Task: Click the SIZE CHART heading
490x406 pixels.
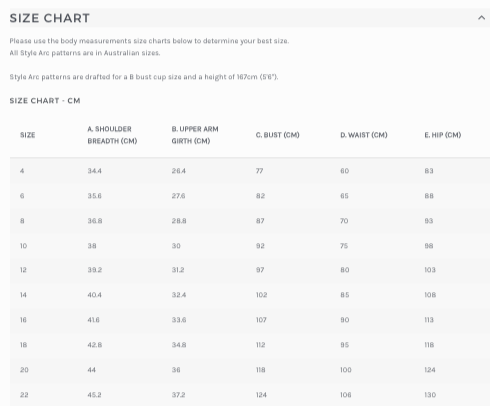Action: tap(50, 18)
